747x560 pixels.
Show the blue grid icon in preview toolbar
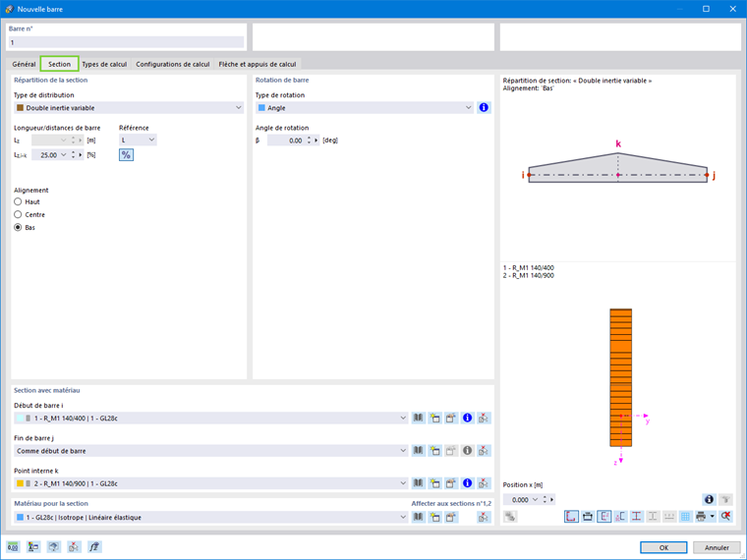click(685, 516)
